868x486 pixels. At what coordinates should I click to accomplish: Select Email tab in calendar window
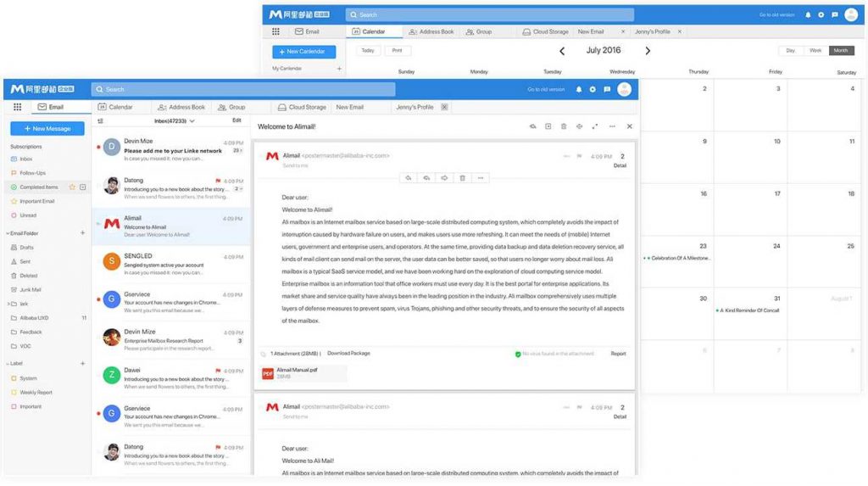[307, 31]
